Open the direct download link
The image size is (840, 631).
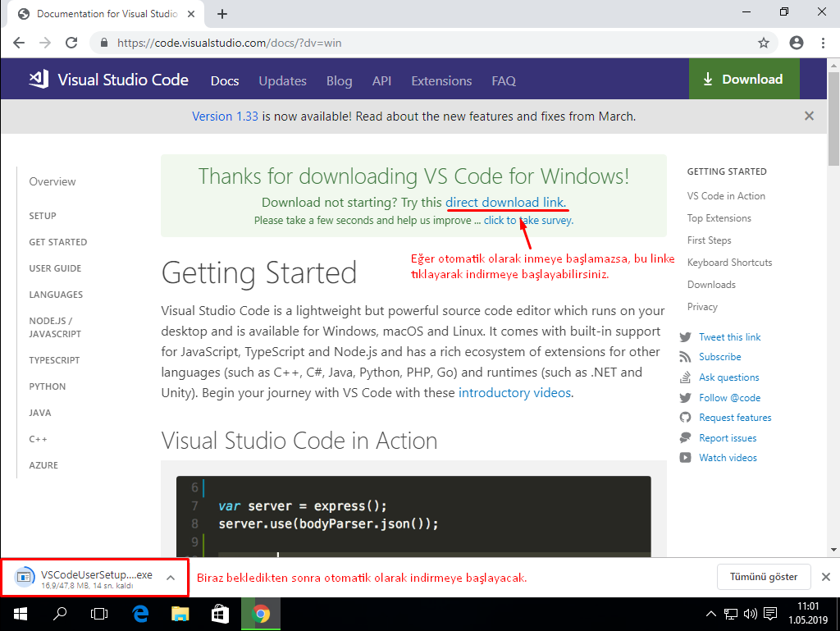506,203
